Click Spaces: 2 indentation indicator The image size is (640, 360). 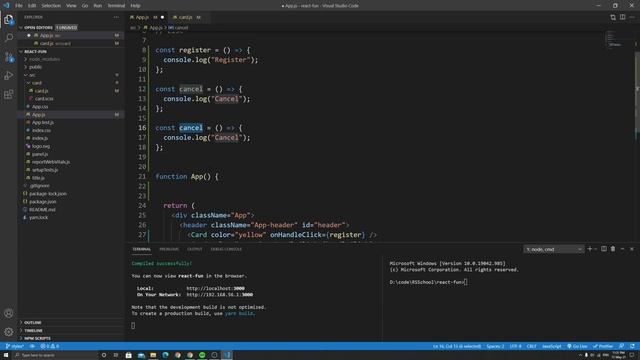point(495,346)
